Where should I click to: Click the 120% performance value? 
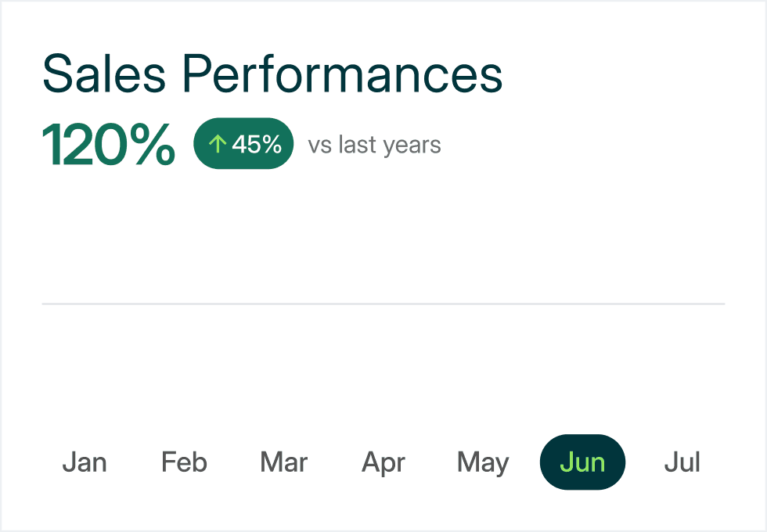[x=109, y=144]
